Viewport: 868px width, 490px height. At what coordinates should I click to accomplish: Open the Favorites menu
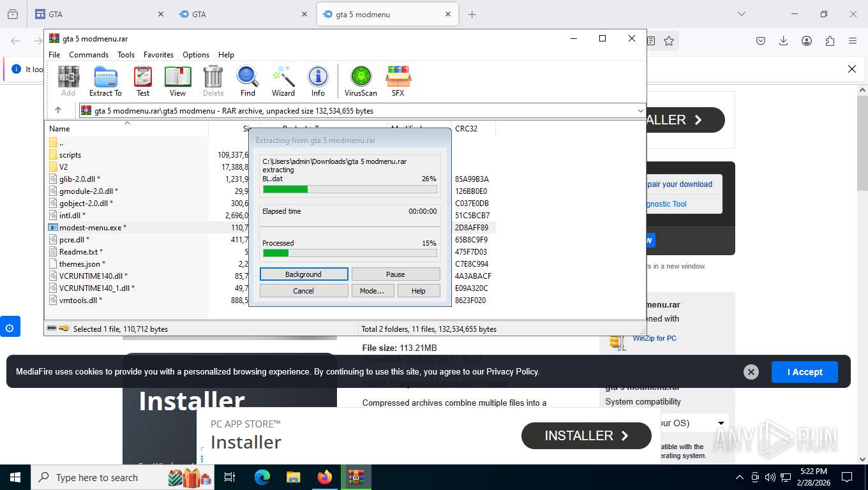point(158,55)
